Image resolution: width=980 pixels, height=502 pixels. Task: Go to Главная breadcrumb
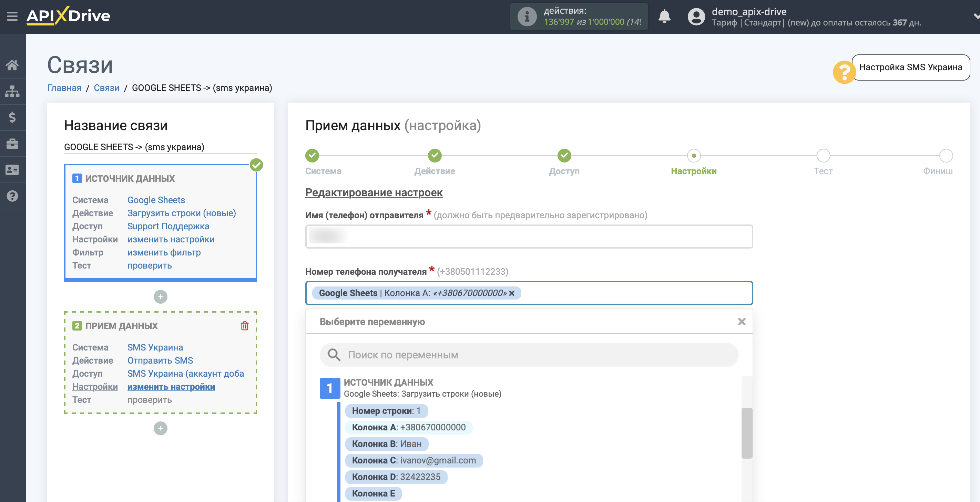point(64,88)
